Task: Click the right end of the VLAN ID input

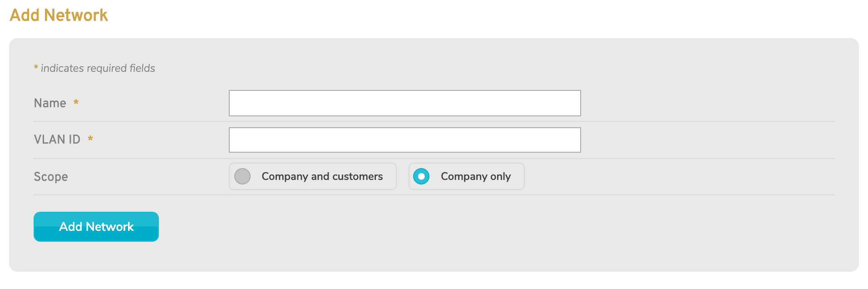Action: tap(570, 140)
